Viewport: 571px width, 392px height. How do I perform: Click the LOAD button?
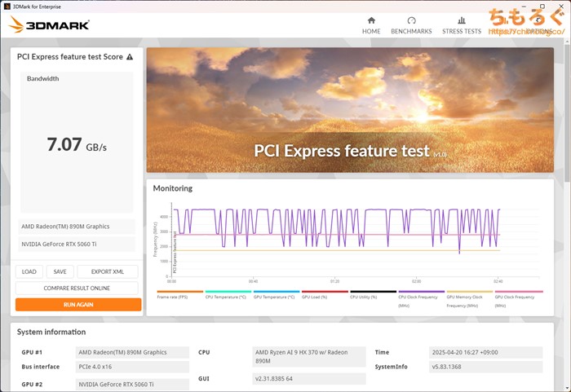pos(29,271)
